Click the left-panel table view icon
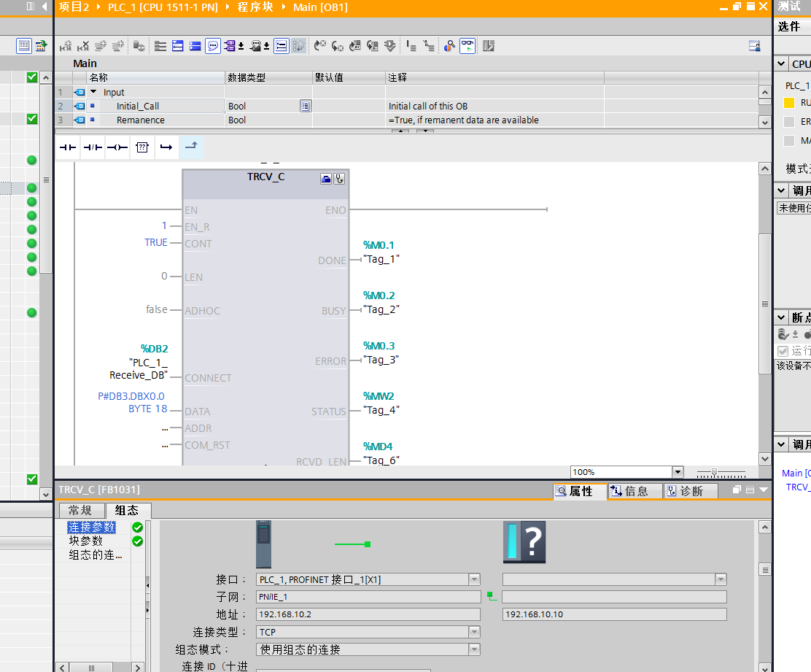 click(24, 46)
